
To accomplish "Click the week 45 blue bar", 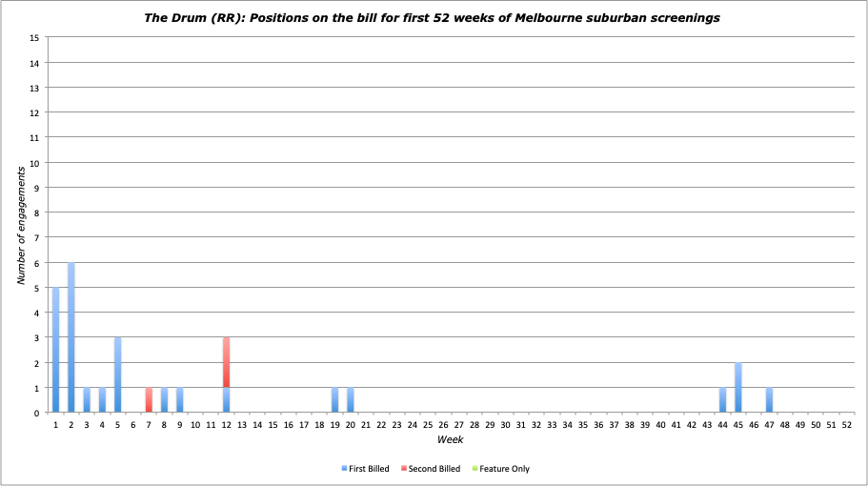I will click(738, 388).
